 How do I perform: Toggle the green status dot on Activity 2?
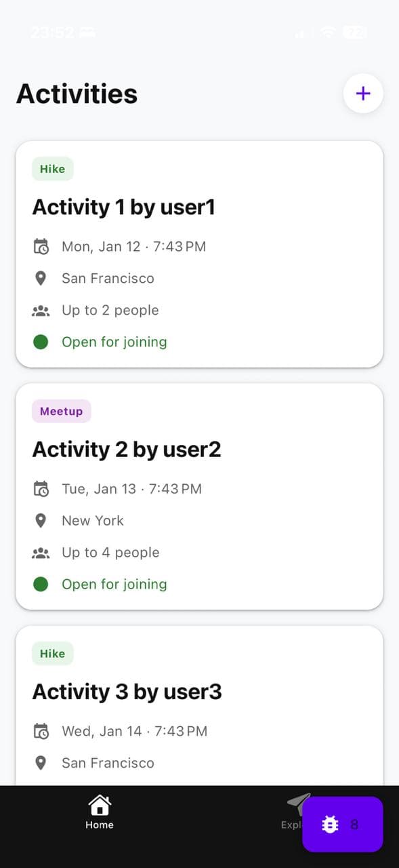(40, 584)
